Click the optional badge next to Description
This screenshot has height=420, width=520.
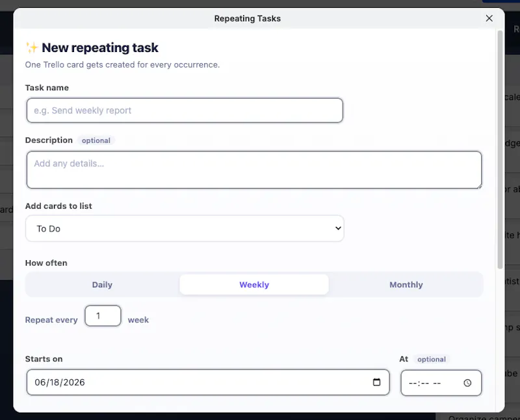pos(96,140)
